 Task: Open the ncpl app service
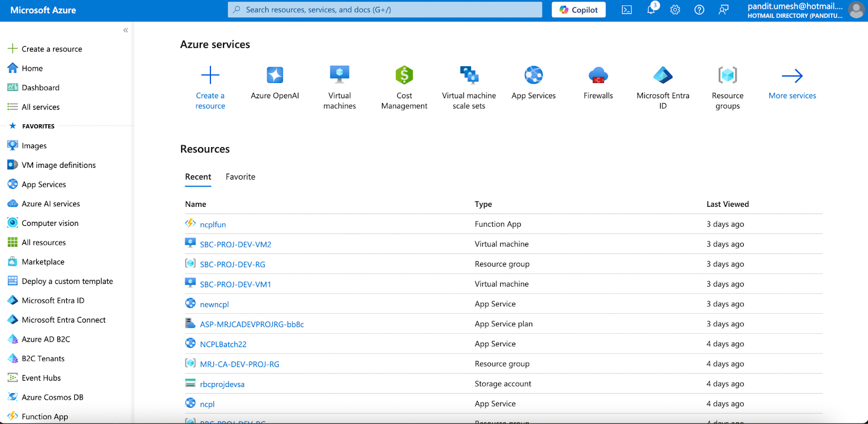(x=207, y=404)
